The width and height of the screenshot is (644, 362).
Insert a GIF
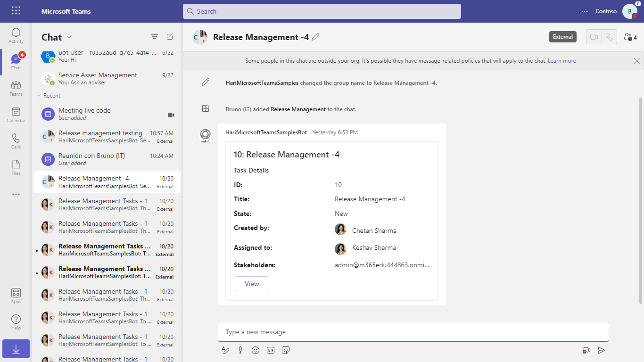pyautogui.click(x=271, y=350)
